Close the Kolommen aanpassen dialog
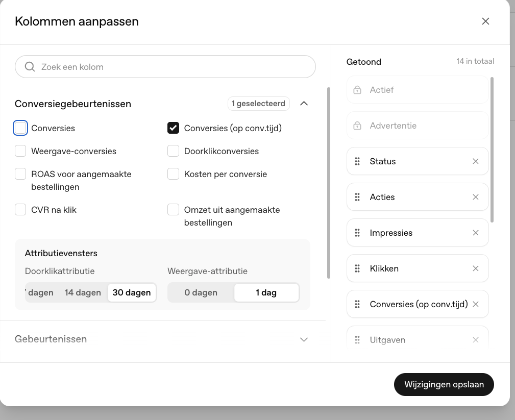This screenshot has height=420, width=515. tap(485, 21)
